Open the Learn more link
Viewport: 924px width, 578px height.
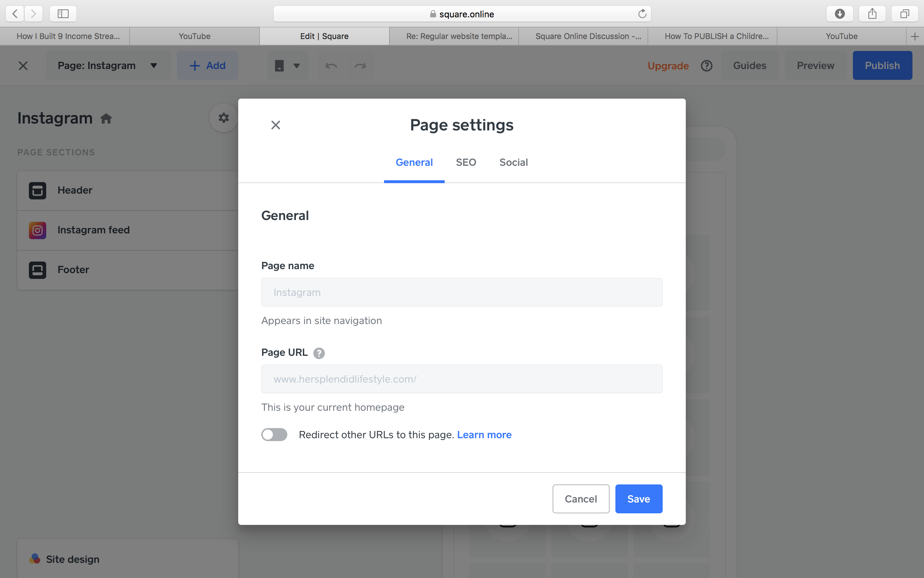(484, 435)
